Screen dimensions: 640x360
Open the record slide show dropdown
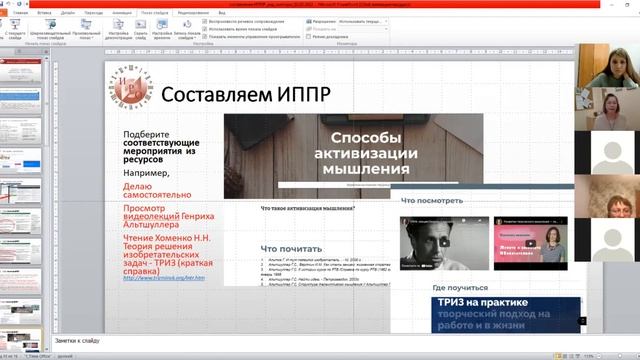pyautogui.click(x=187, y=30)
